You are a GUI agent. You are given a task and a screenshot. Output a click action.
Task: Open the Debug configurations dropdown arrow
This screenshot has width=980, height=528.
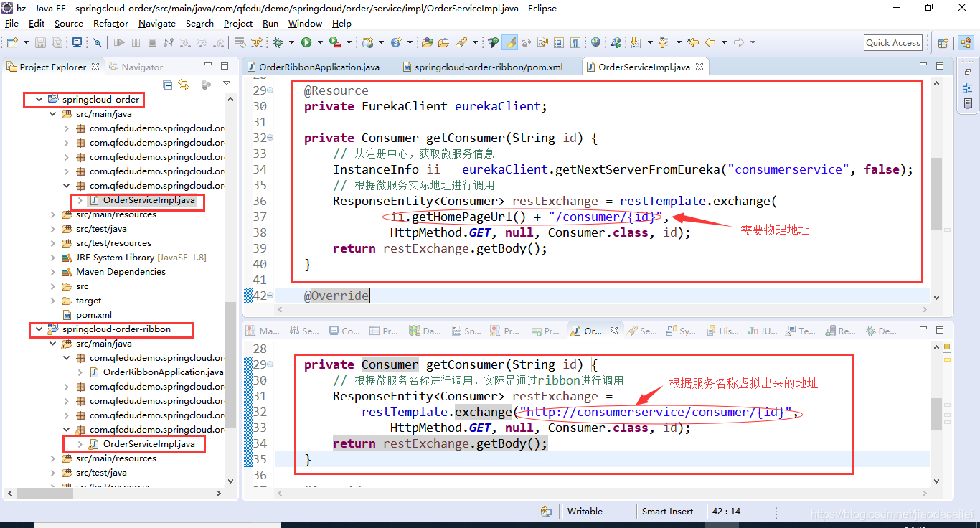click(291, 42)
